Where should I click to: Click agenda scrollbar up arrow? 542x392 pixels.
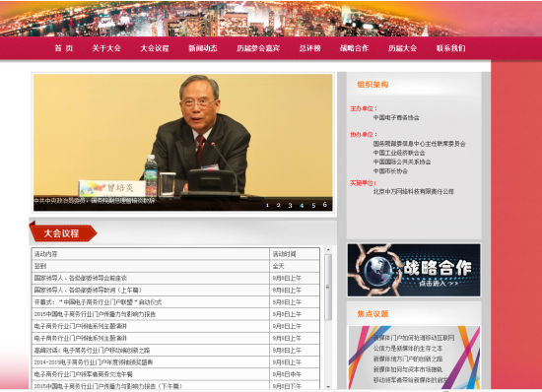328,249
